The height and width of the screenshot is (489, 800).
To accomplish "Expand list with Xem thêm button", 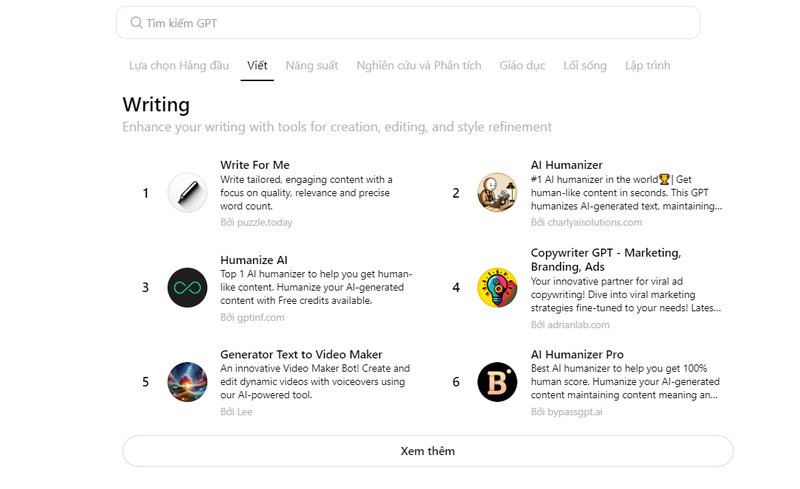I will pos(427,451).
